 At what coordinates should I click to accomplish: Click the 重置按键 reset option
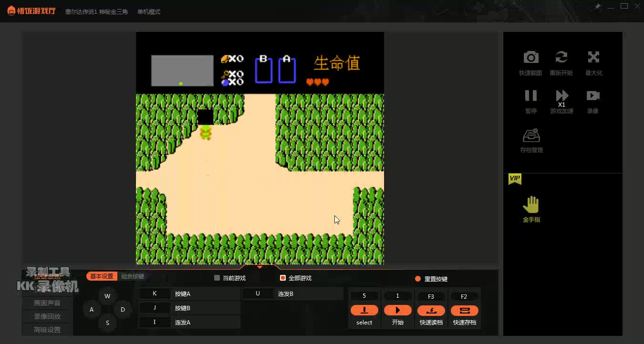tap(431, 279)
